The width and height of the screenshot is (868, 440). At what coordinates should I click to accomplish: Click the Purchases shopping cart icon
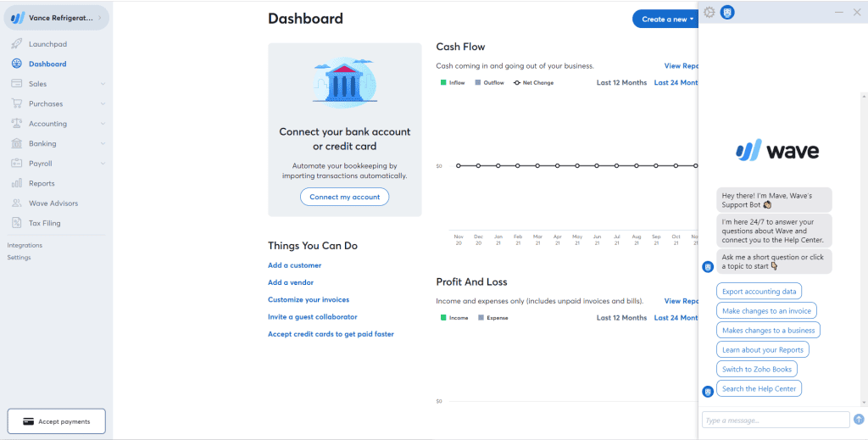click(17, 103)
